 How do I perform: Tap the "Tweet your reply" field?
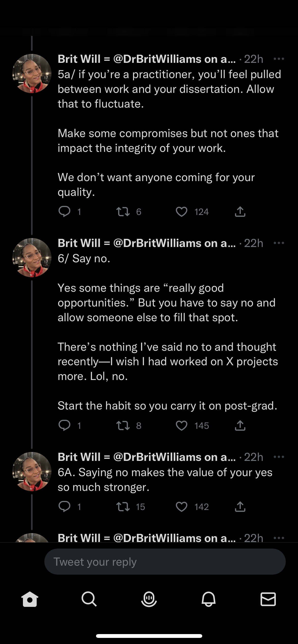165,562
